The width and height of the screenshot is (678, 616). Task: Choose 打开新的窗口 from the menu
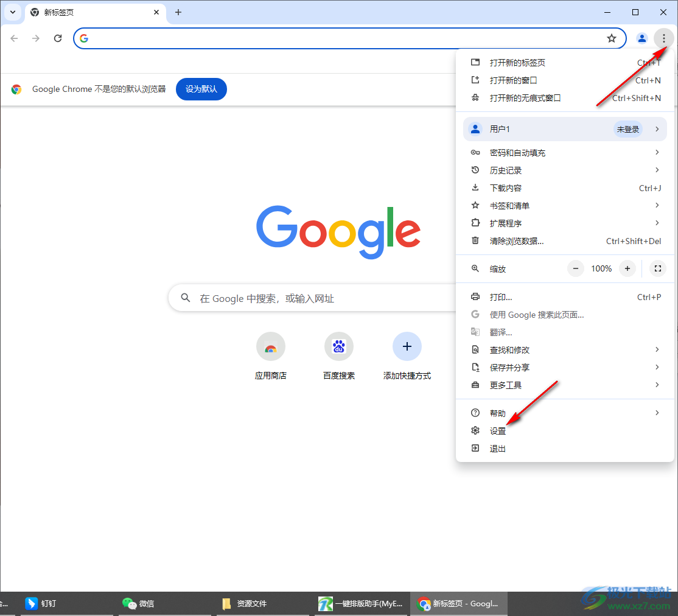click(565, 80)
